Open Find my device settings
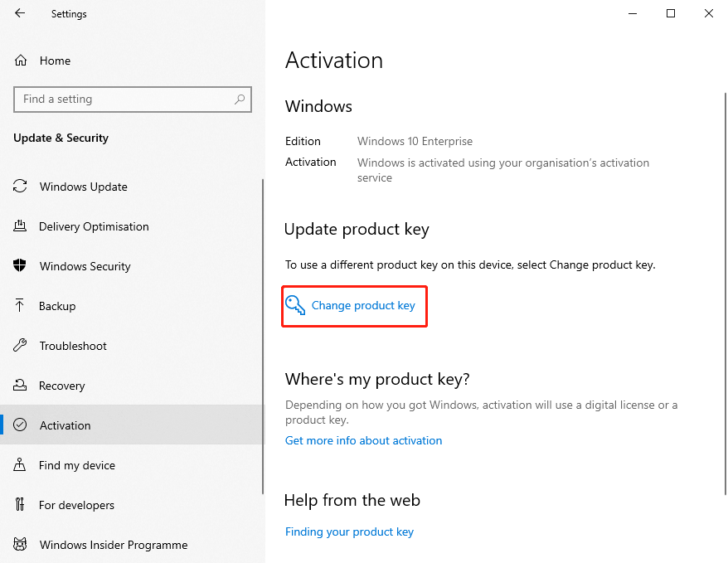The image size is (728, 563). [20, 465]
